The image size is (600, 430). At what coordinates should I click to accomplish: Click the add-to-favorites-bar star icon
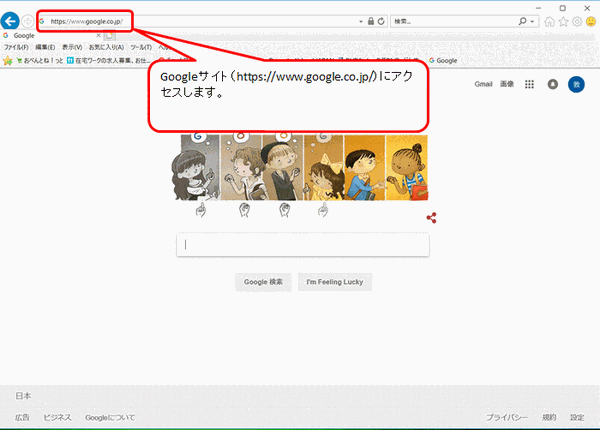[x=8, y=60]
